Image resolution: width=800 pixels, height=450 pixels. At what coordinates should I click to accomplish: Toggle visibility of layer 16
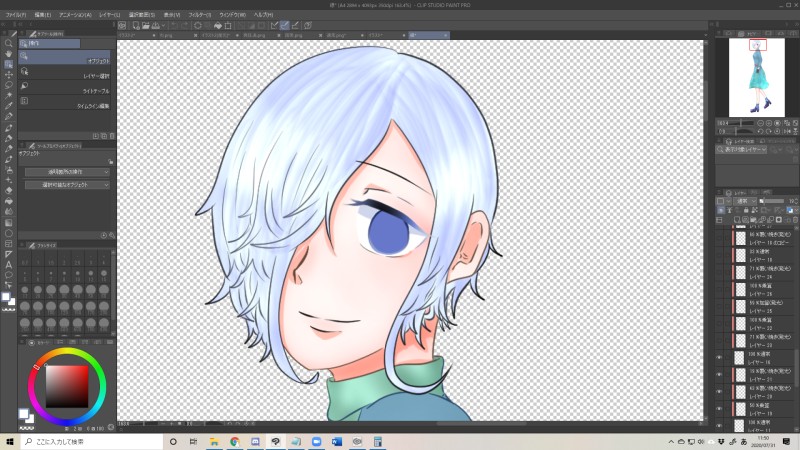[x=719, y=358]
